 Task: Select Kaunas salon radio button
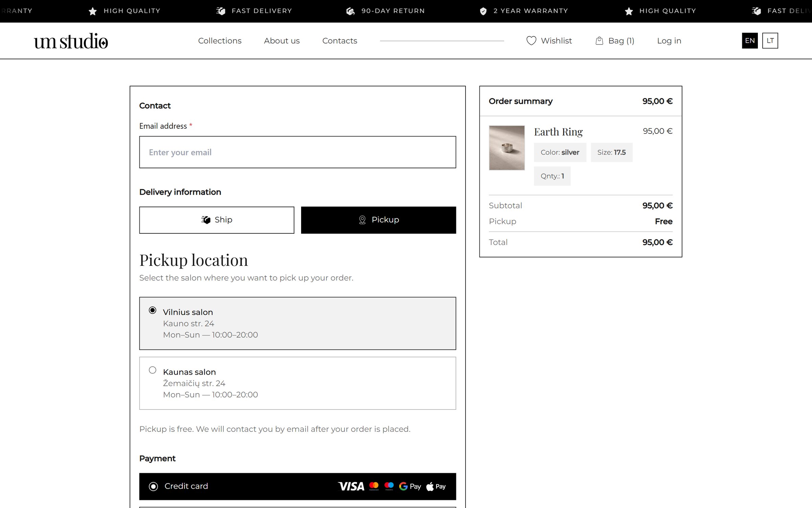coord(153,370)
